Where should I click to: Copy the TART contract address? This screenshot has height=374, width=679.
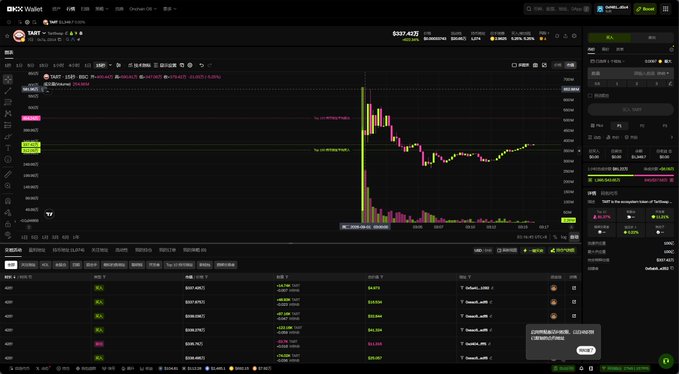click(x=60, y=39)
